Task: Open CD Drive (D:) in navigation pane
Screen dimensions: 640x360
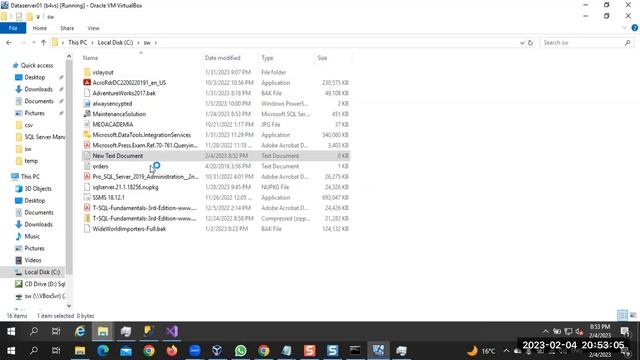Action: pyautogui.click(x=44, y=284)
